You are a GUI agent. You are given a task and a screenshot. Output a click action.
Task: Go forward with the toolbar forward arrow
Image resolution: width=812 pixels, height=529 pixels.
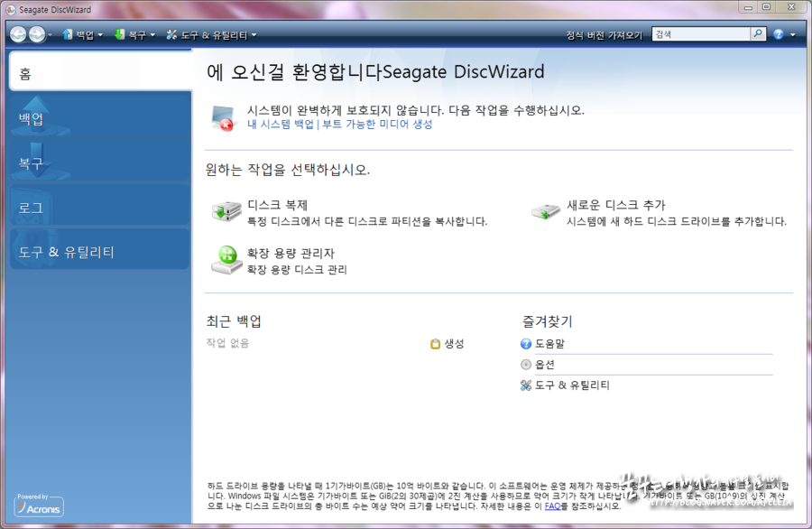point(36,34)
